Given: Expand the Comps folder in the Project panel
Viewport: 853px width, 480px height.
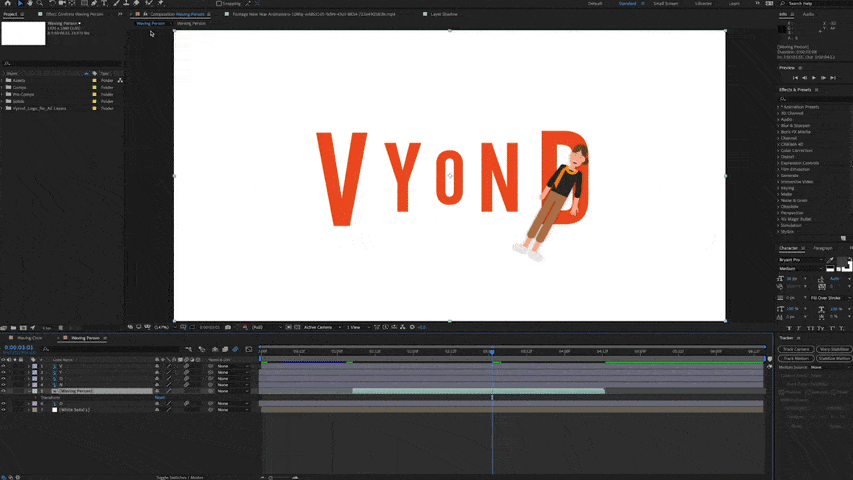Looking at the screenshot, I should 3,87.
